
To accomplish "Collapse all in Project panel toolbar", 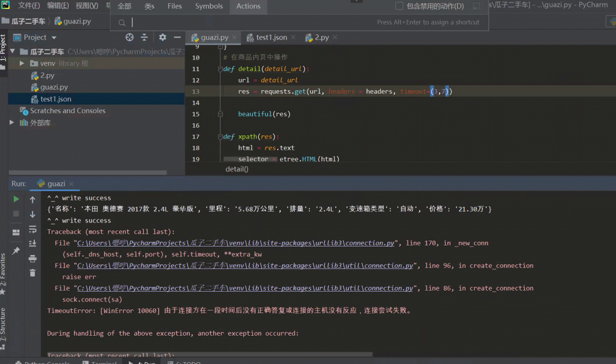I will point(144,37).
